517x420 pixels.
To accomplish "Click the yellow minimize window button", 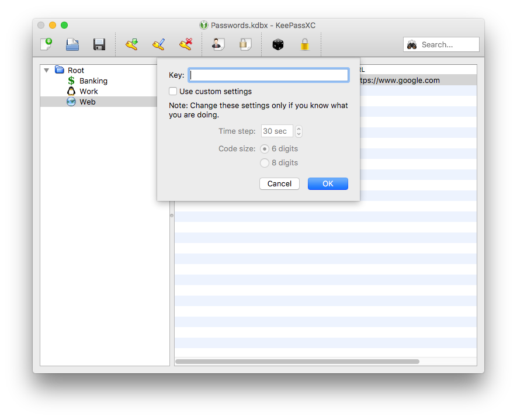I will click(x=53, y=25).
